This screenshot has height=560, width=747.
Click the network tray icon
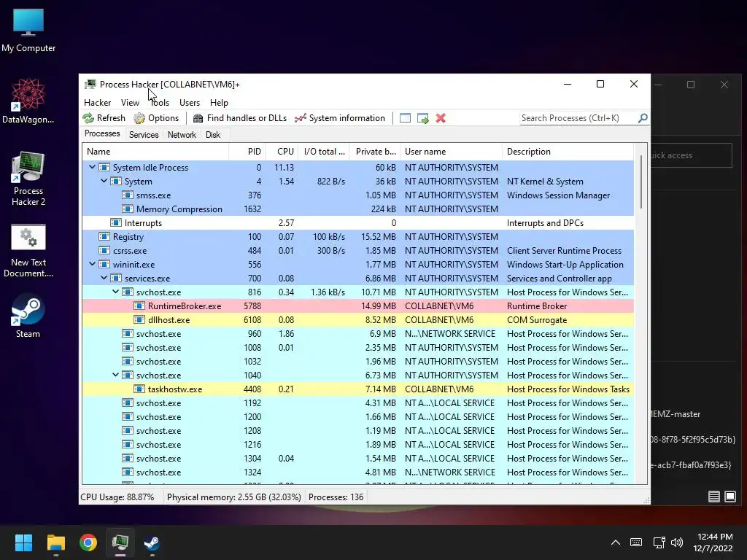659,542
